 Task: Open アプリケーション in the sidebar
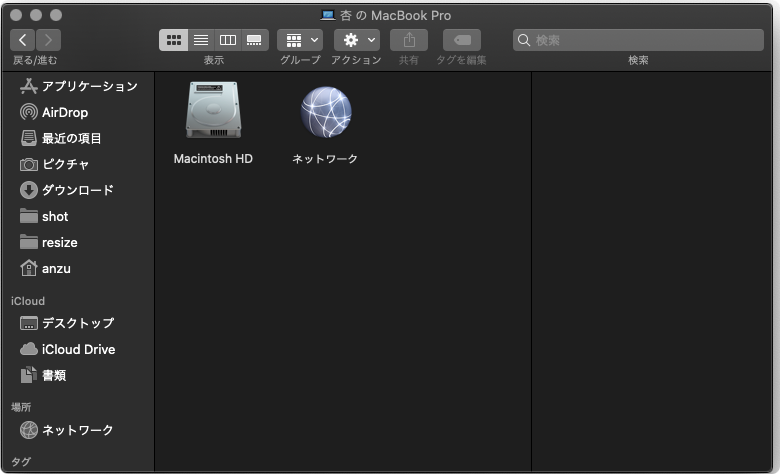tap(79, 86)
